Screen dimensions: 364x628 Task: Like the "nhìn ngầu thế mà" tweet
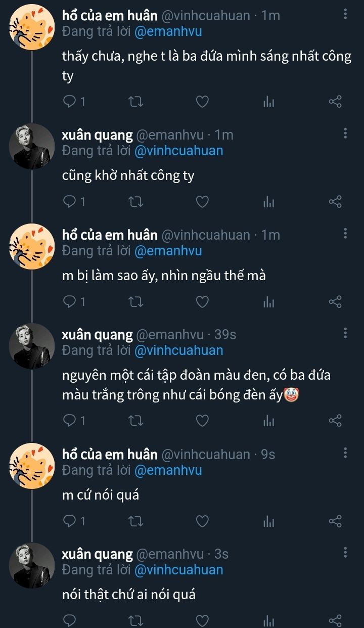point(202,302)
